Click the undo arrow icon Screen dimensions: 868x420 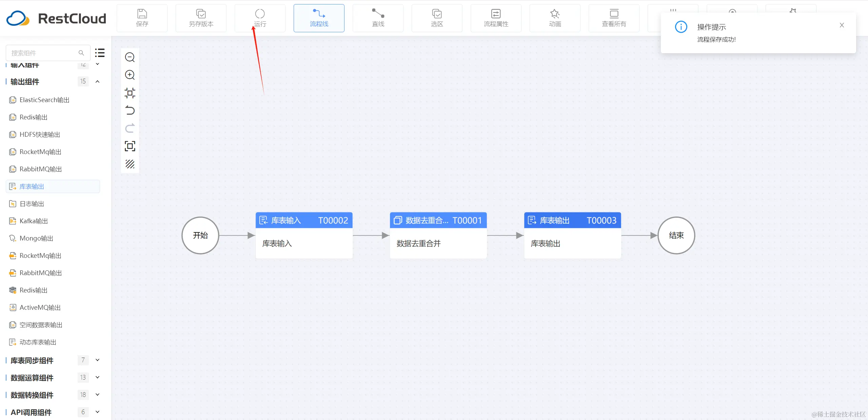(130, 110)
